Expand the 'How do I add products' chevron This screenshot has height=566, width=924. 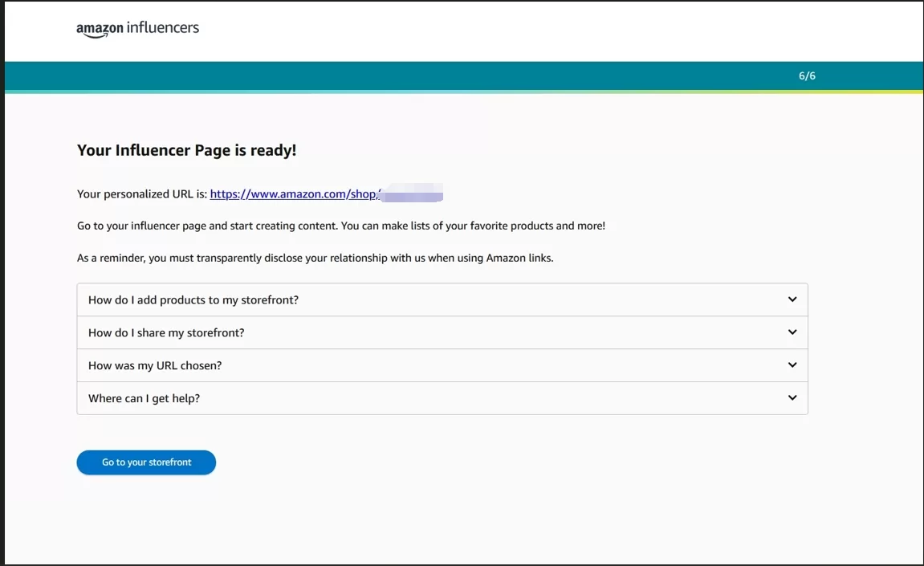click(792, 299)
